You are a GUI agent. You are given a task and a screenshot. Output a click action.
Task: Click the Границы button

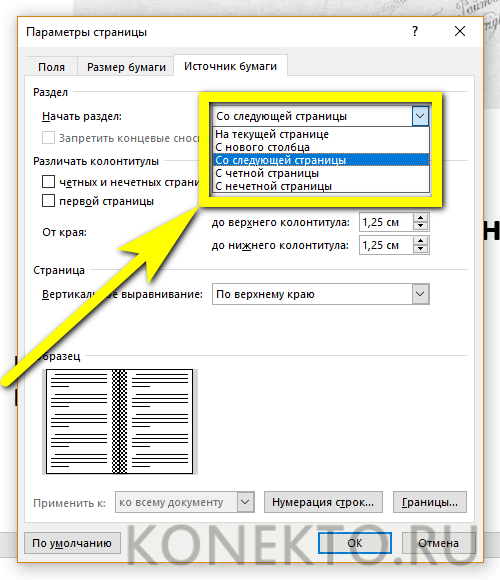[430, 502]
